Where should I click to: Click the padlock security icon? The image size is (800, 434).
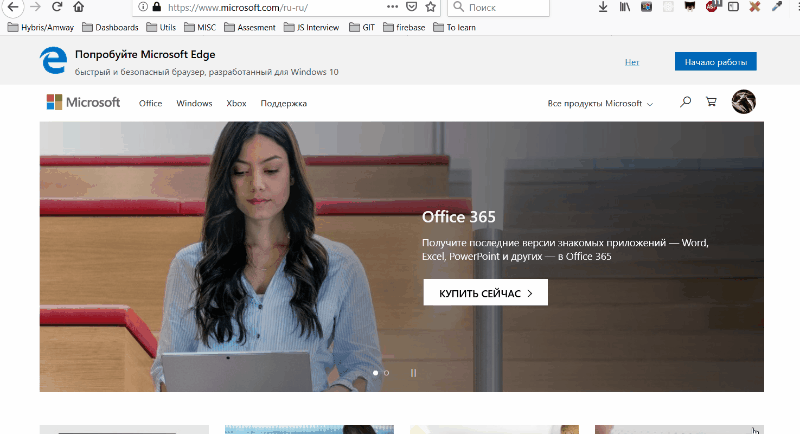point(157,7)
